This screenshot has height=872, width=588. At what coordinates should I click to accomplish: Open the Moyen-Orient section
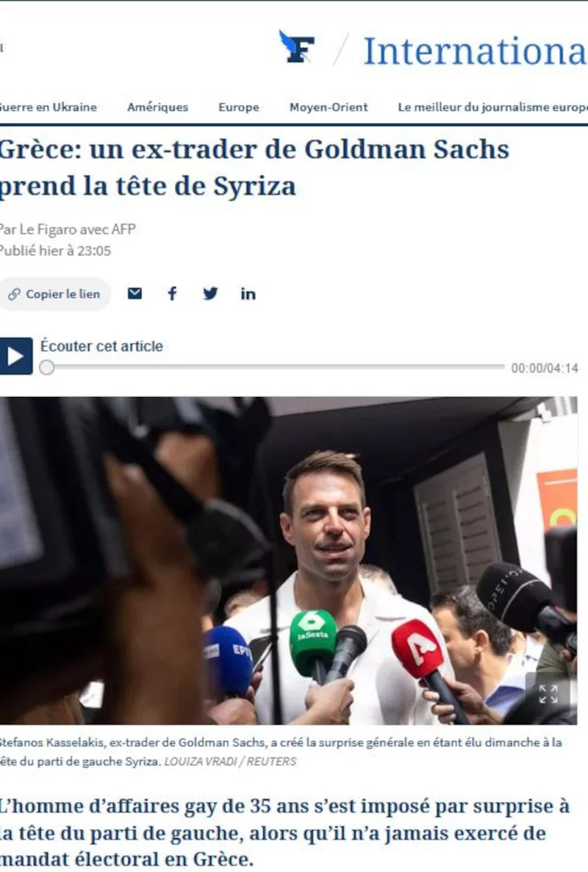[329, 107]
